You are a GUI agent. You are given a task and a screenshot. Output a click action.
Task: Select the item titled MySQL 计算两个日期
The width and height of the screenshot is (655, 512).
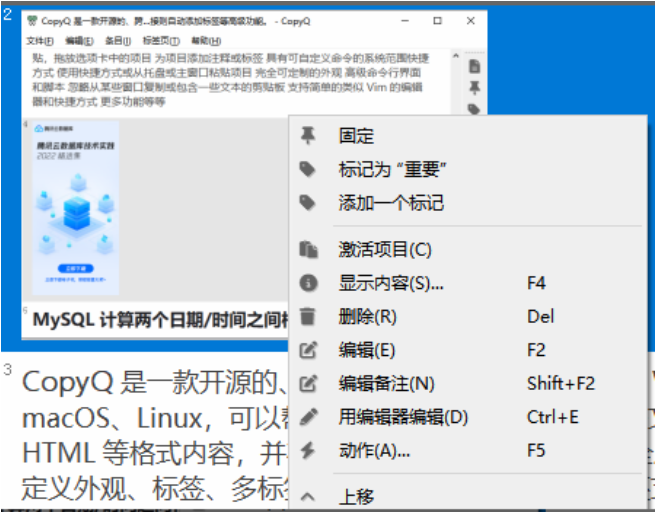click(x=155, y=320)
